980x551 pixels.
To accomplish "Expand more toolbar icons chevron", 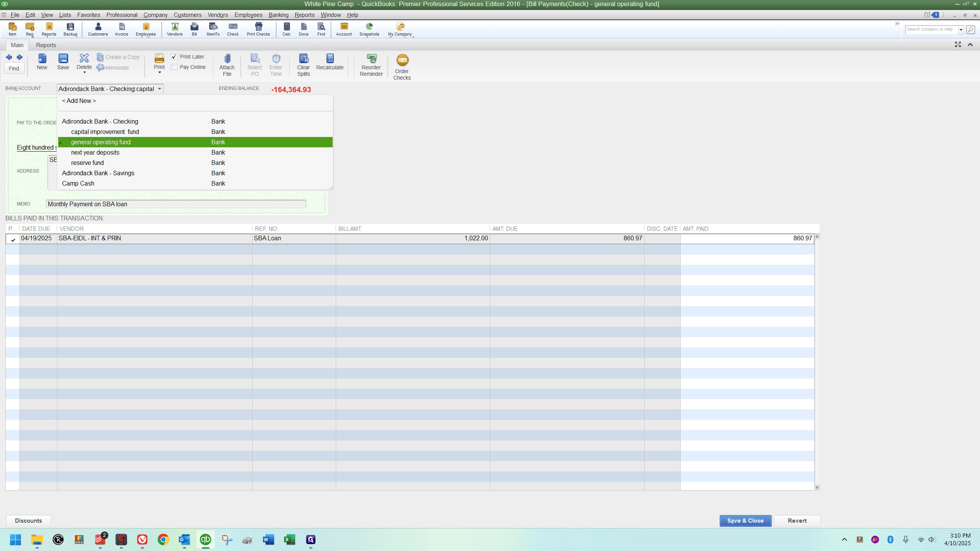I will 897,24.
